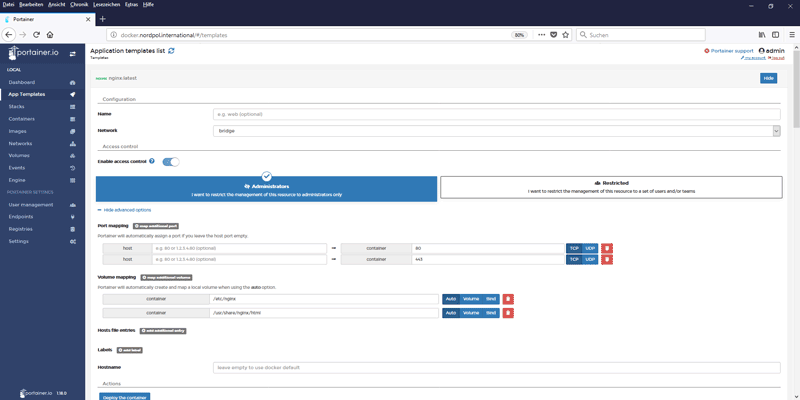Reload the page in Firefox

[36, 35]
